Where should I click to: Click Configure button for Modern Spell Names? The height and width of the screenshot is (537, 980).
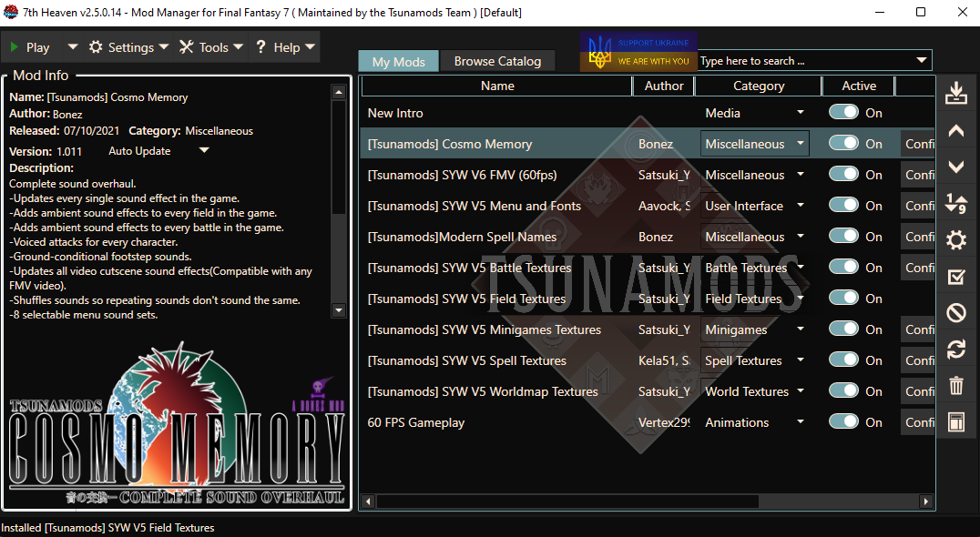[x=917, y=237]
